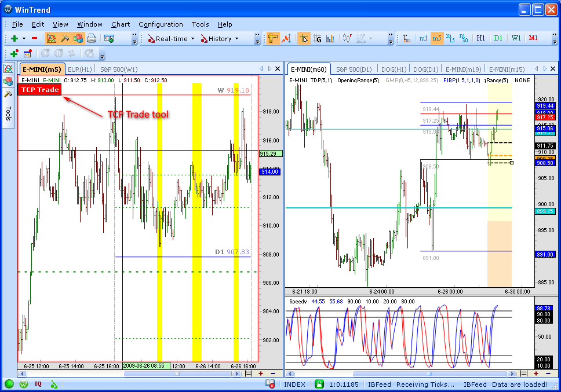Click the green circle status icon
This screenshot has height=392, width=561.
pyautogui.click(x=9, y=384)
